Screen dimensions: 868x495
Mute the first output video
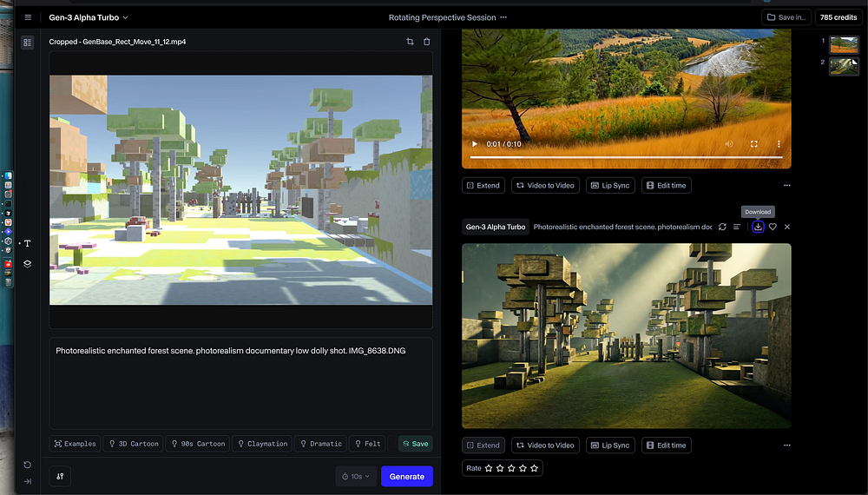point(730,144)
